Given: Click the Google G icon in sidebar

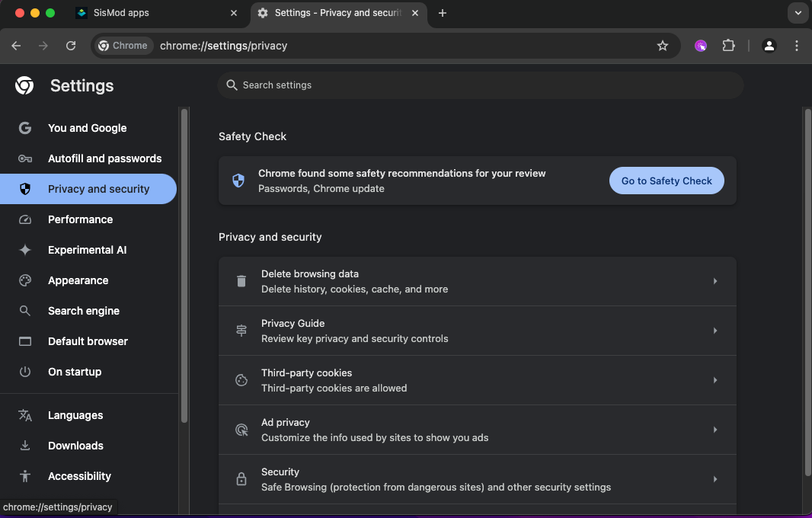Looking at the screenshot, I should coord(25,128).
